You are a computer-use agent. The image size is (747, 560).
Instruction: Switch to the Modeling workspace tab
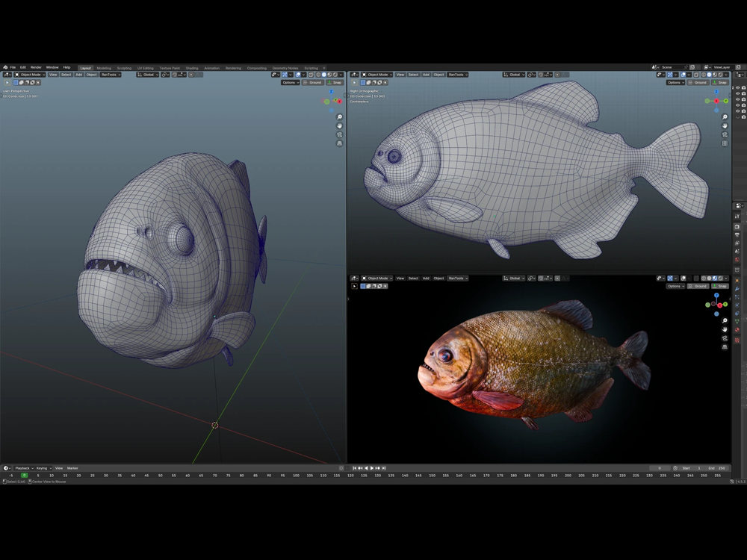[104, 68]
